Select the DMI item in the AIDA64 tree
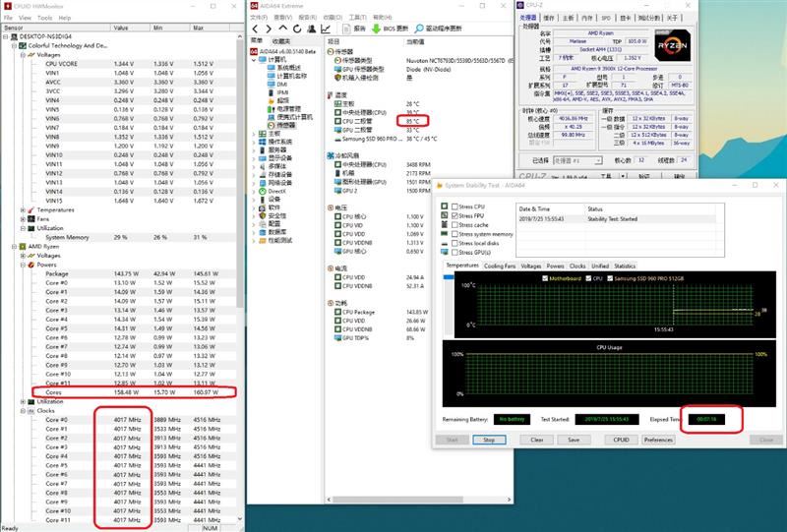 (282, 85)
